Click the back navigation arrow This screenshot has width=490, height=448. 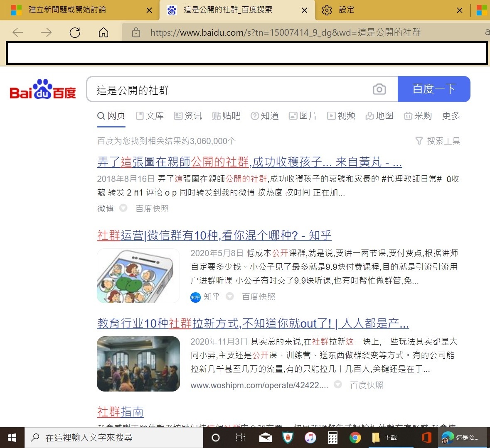[17, 32]
